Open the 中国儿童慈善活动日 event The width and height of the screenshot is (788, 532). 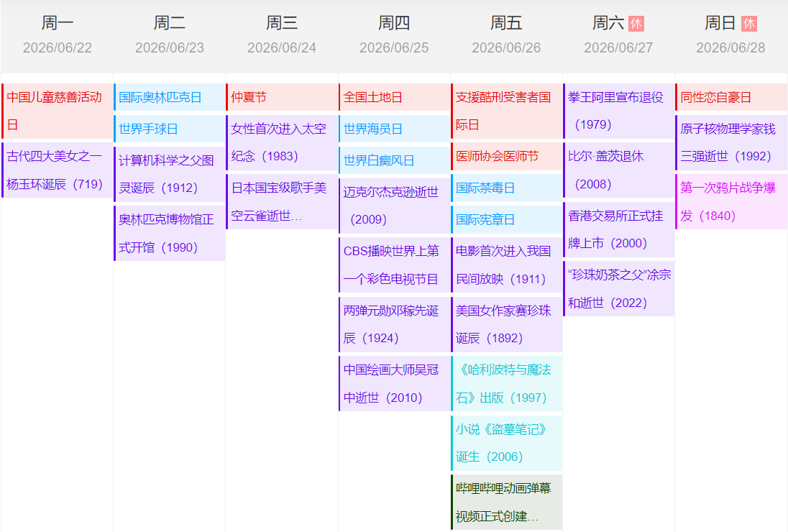click(x=58, y=111)
